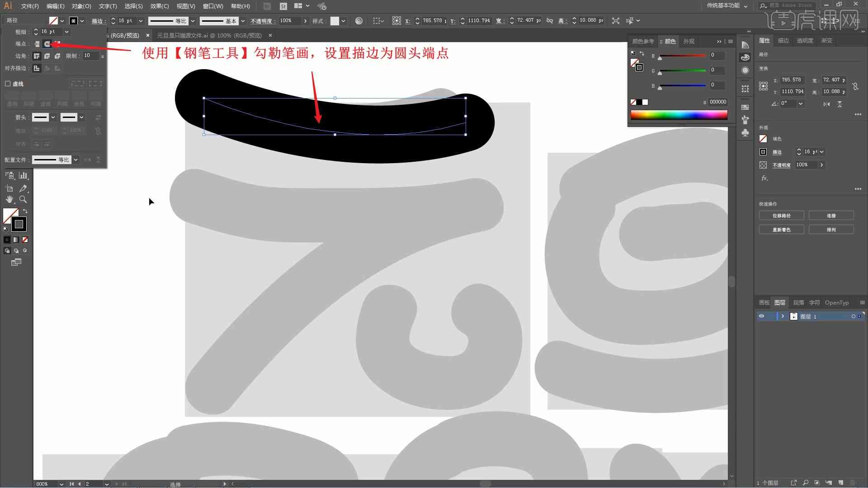The height and width of the screenshot is (488, 868).
Task: Toggle visibility of 图层 1 layer
Action: (x=761, y=316)
